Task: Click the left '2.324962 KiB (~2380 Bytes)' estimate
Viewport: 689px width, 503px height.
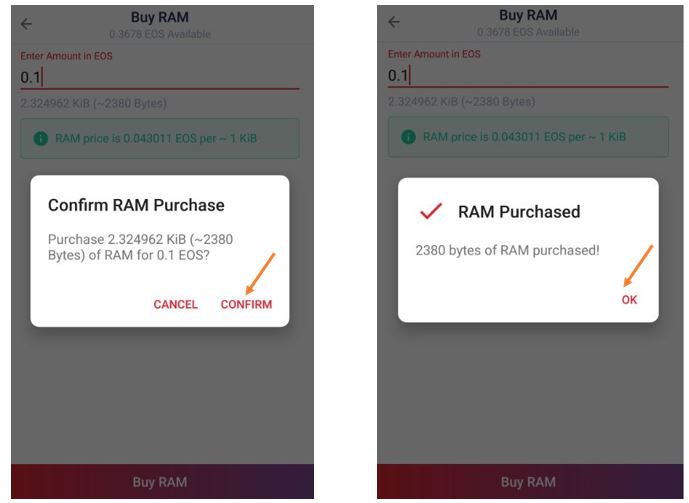Action: 93,103
